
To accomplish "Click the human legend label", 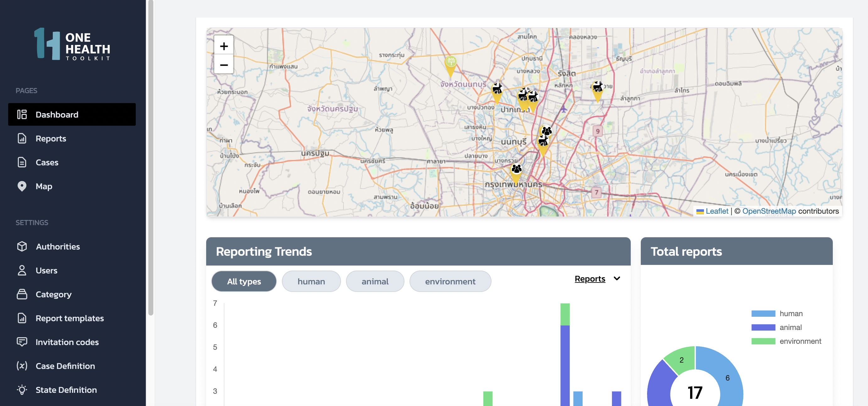I will [x=791, y=313].
